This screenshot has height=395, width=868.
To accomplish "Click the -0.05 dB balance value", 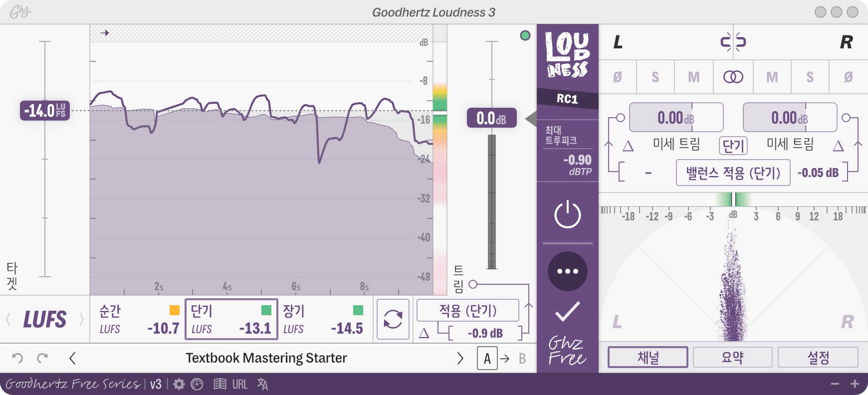I will coord(818,173).
